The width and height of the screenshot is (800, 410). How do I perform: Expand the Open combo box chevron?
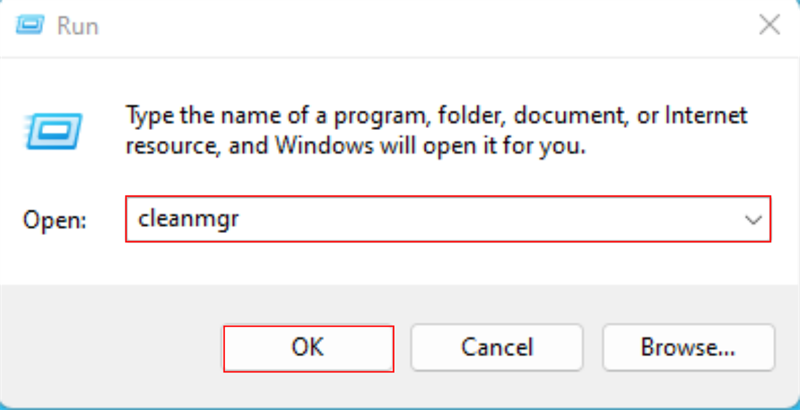click(754, 219)
